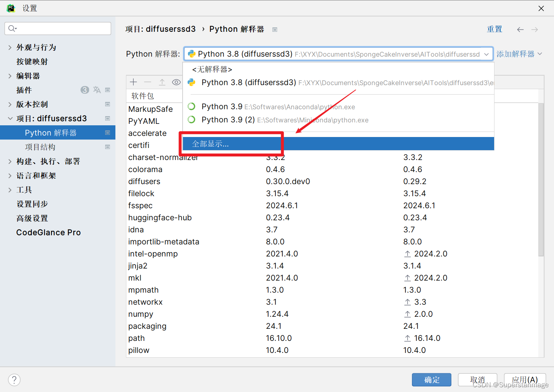
Task: Open the 设置同步 settings page
Action: (x=32, y=204)
